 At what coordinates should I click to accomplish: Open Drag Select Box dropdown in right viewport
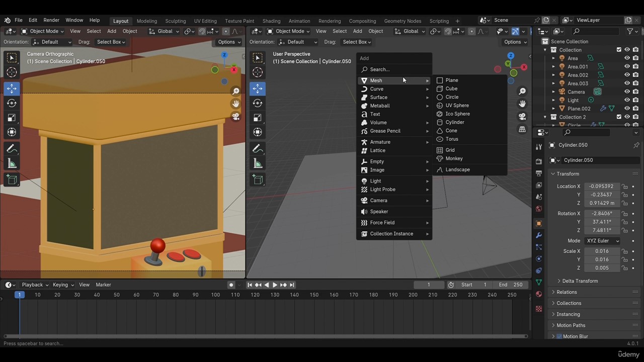coord(356,42)
